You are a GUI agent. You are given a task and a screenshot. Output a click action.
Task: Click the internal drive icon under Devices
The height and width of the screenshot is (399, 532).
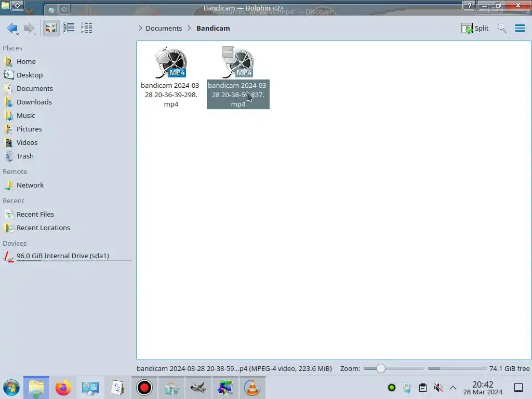click(9, 257)
